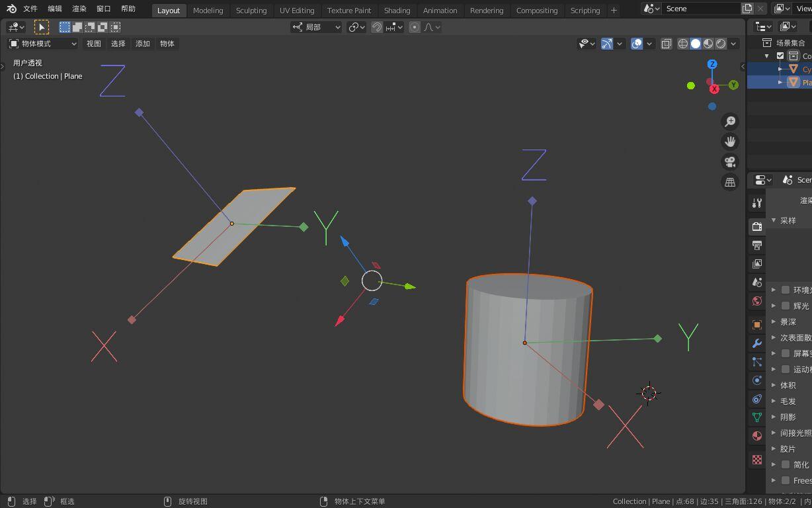Screen dimensions: 812x508
Task: Switch to the Shading workspace tab
Action: [397, 10]
